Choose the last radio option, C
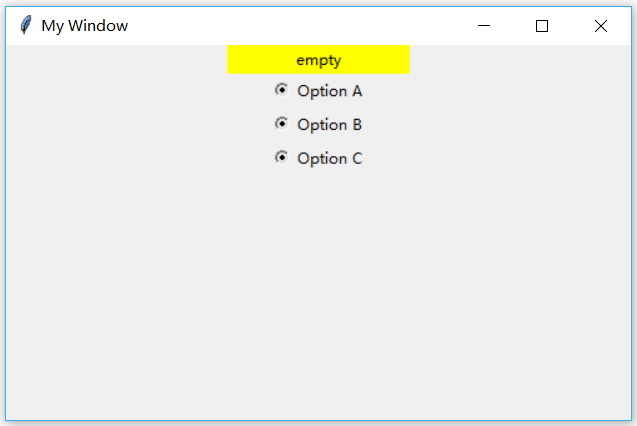 pos(281,157)
